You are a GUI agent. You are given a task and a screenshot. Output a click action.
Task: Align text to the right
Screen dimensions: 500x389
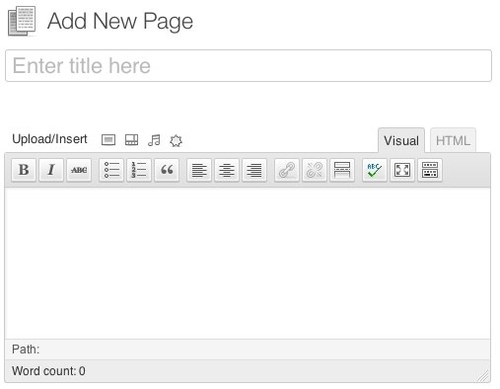click(254, 170)
